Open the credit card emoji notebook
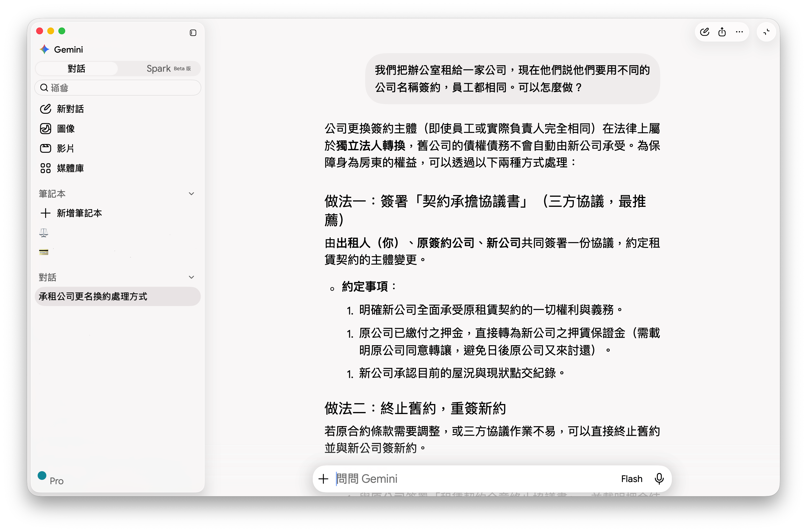 (x=44, y=252)
